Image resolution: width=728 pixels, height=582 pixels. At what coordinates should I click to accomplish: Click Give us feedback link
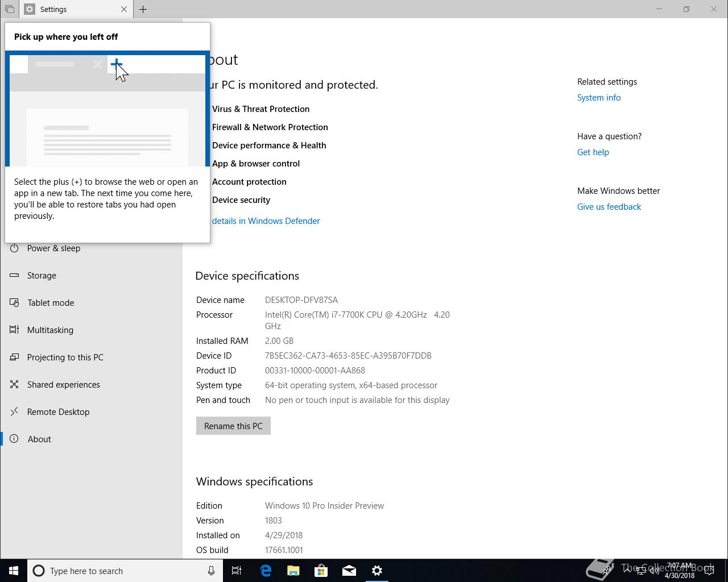(x=609, y=206)
